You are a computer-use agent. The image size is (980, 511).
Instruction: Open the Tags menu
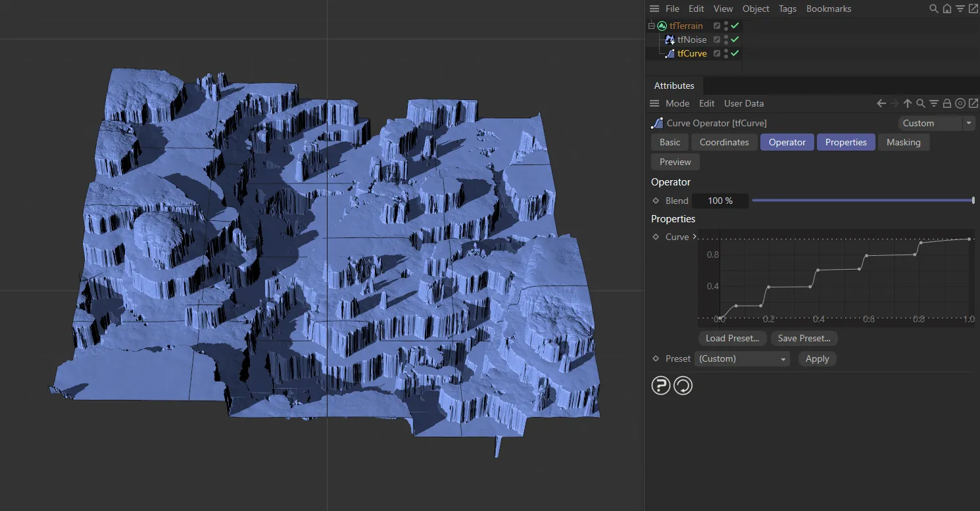click(787, 9)
